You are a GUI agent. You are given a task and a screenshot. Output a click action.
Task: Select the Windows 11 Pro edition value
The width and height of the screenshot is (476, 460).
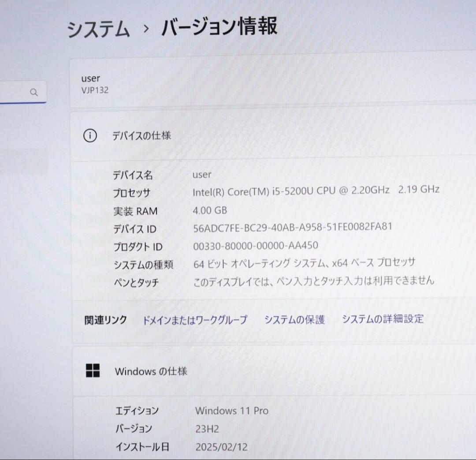point(232,411)
